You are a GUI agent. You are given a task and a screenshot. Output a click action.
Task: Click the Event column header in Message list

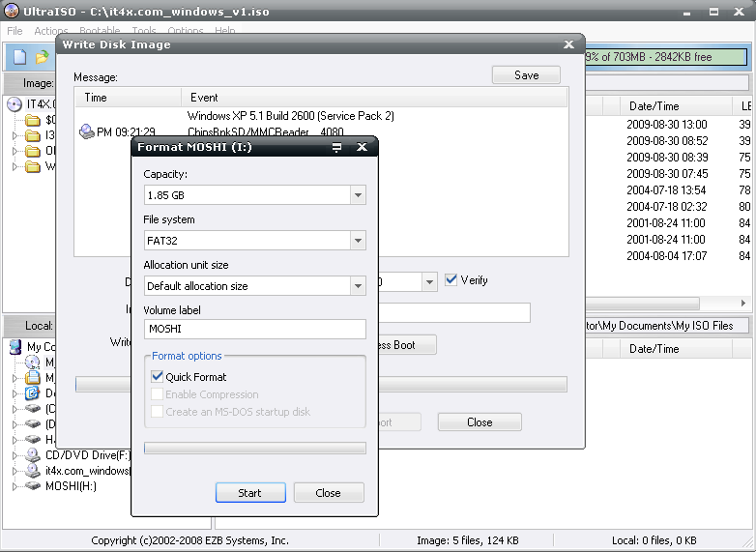(x=374, y=98)
